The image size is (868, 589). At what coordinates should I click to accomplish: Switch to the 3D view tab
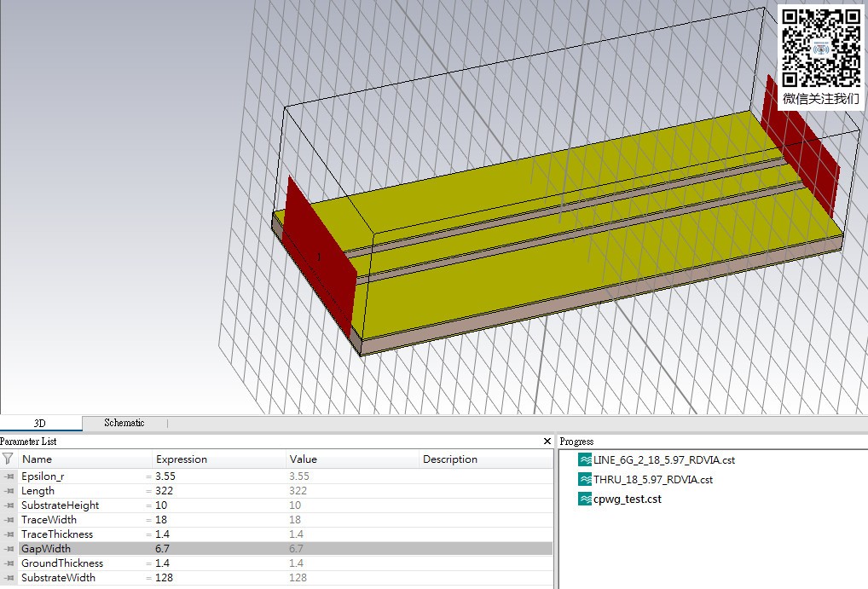click(40, 424)
